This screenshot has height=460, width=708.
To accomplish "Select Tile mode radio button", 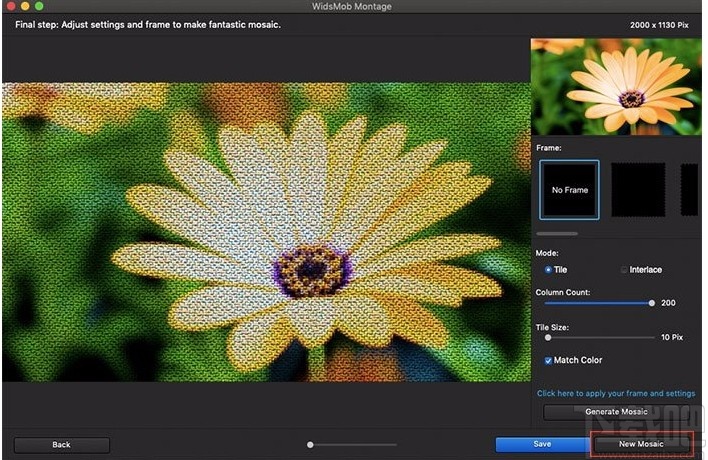I will 548,270.
